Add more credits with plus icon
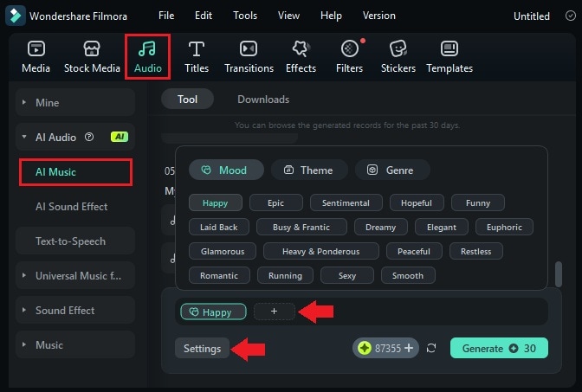The image size is (582, 392). [409, 348]
